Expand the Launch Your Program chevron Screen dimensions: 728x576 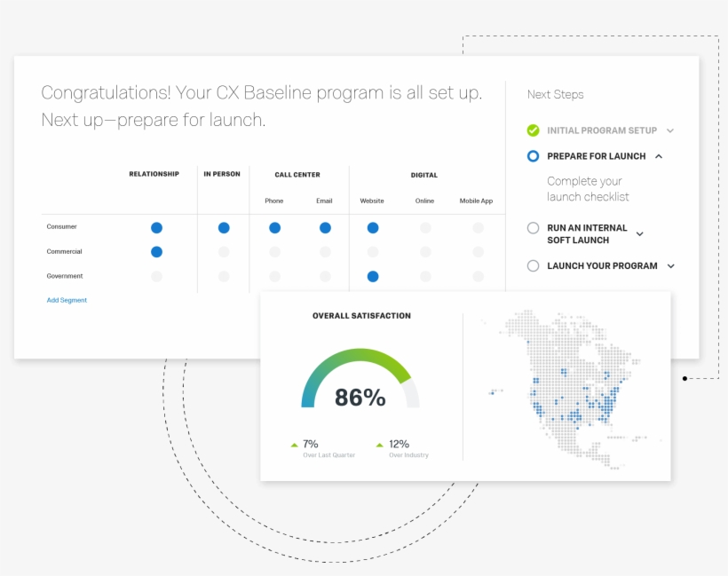coord(670,265)
